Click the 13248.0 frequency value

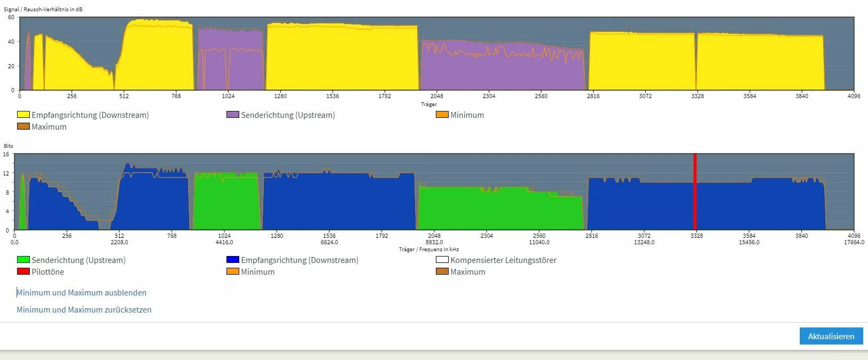tap(644, 242)
